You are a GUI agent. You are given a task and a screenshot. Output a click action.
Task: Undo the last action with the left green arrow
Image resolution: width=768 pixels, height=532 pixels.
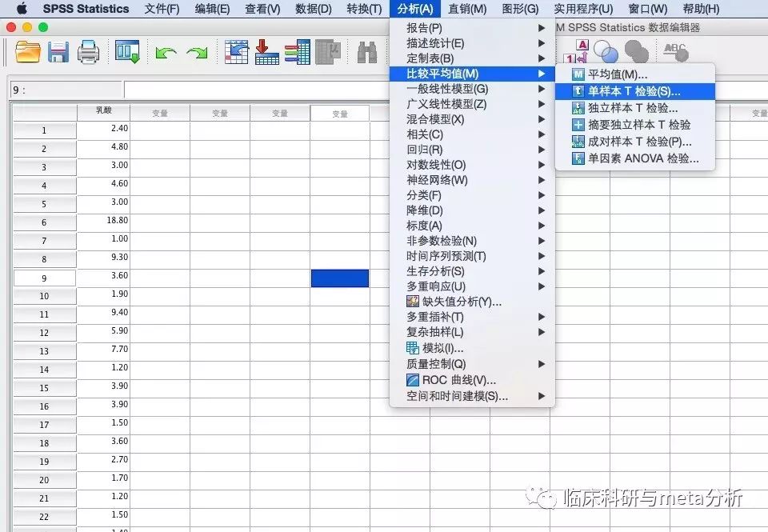(166, 53)
